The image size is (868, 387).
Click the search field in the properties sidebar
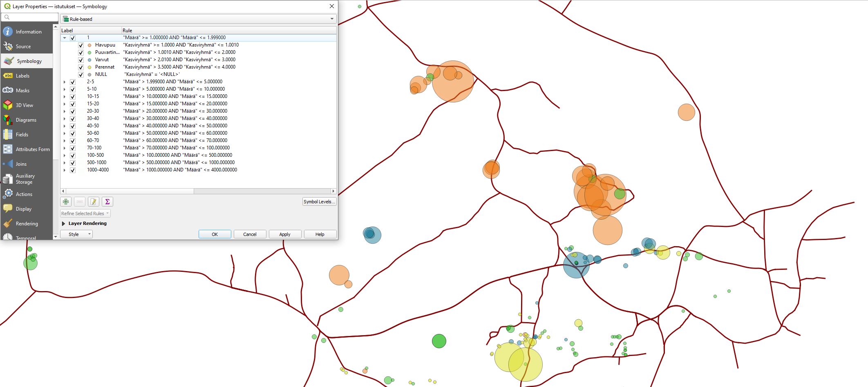(29, 18)
